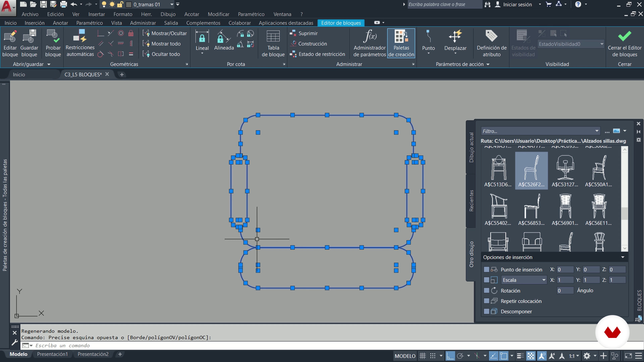Click the Save icon in quick access toolbar

coord(43,4)
